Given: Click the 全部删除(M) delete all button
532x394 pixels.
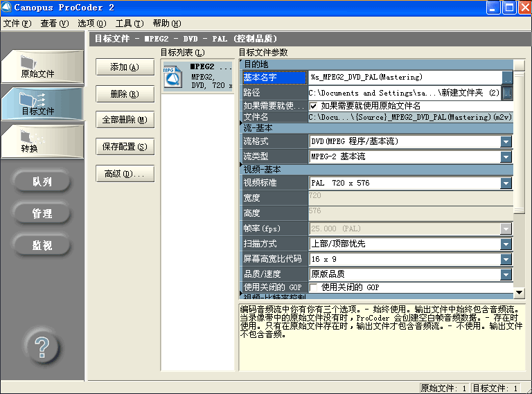Looking at the screenshot, I should coord(125,120).
